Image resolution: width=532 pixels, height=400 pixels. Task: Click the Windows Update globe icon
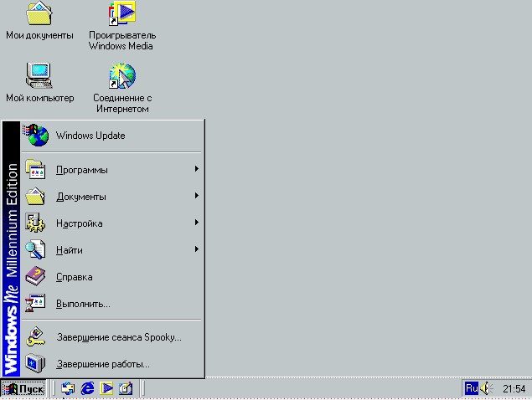(36, 136)
